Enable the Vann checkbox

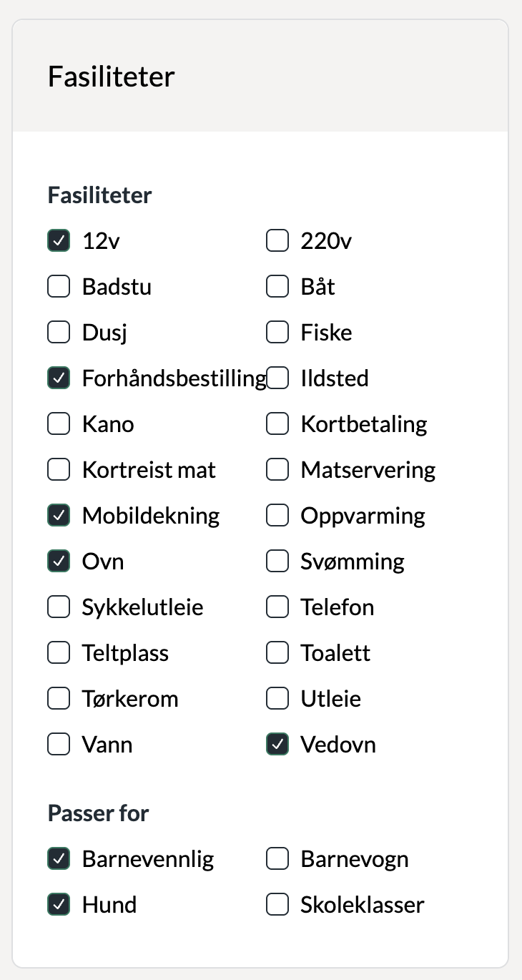point(59,745)
